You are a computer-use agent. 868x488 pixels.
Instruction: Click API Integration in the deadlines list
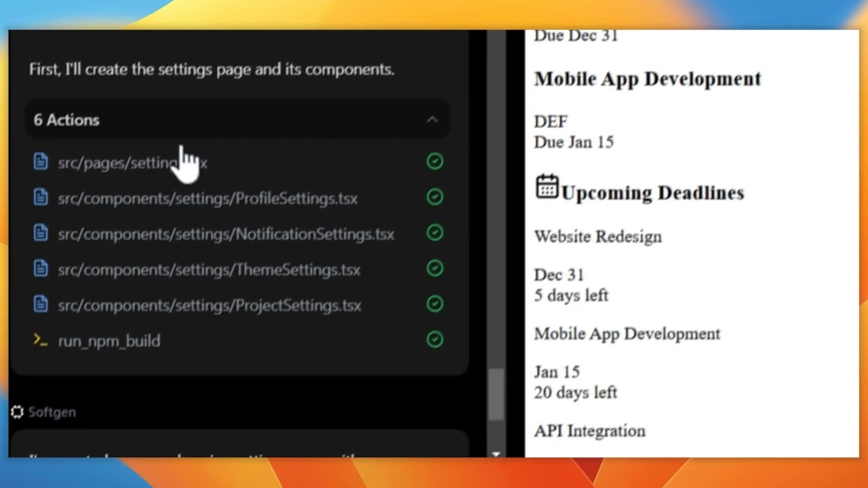pos(589,431)
